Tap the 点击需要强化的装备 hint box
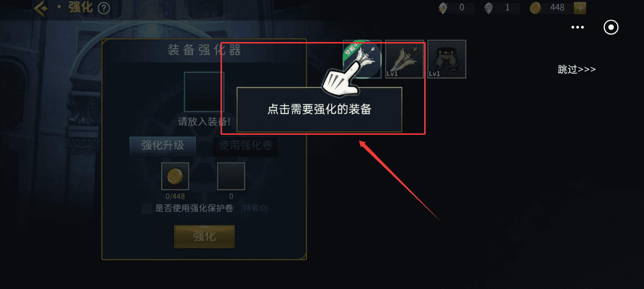The height and width of the screenshot is (289, 644). [x=319, y=110]
